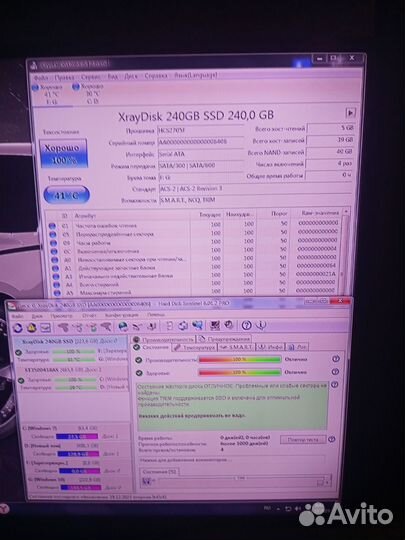Switch to the S.M.A.R.T. tab
405x540 pixels.
(x=237, y=347)
